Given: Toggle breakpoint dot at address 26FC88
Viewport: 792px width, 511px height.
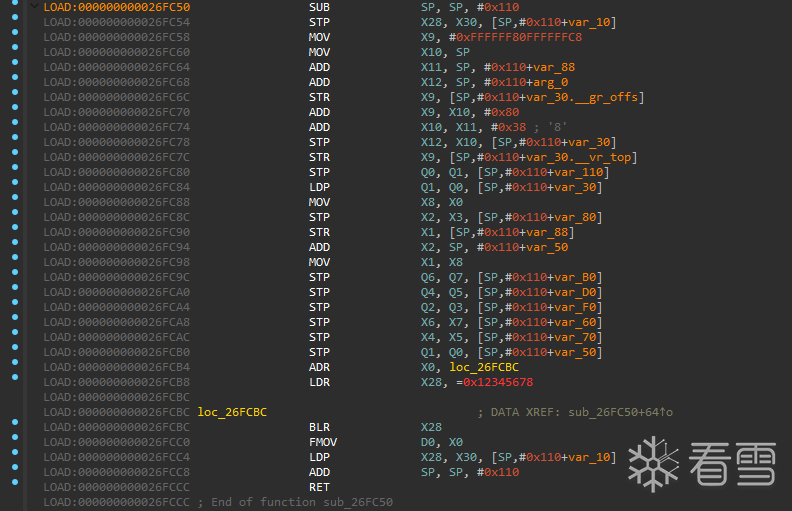Looking at the screenshot, I should point(15,197).
